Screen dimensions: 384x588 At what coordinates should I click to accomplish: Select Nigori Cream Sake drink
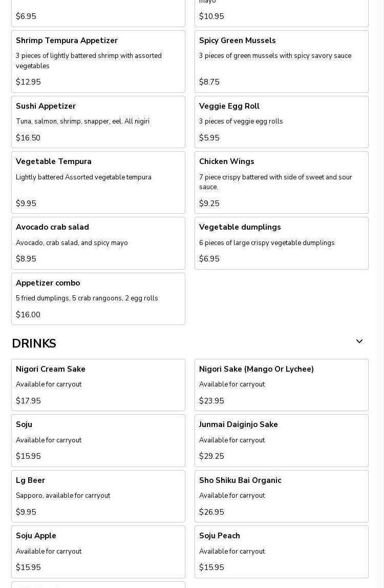click(98, 384)
